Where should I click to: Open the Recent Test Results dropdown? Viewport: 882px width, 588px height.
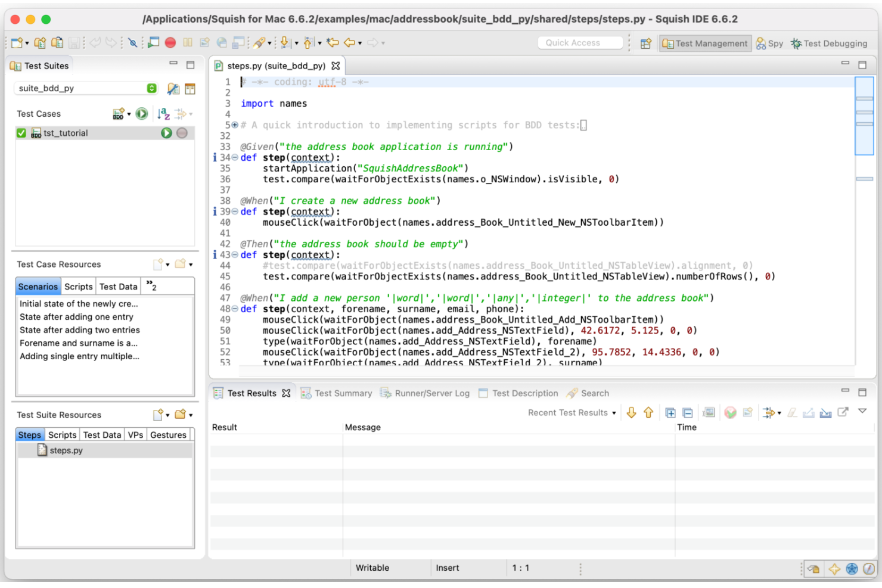pyautogui.click(x=614, y=412)
